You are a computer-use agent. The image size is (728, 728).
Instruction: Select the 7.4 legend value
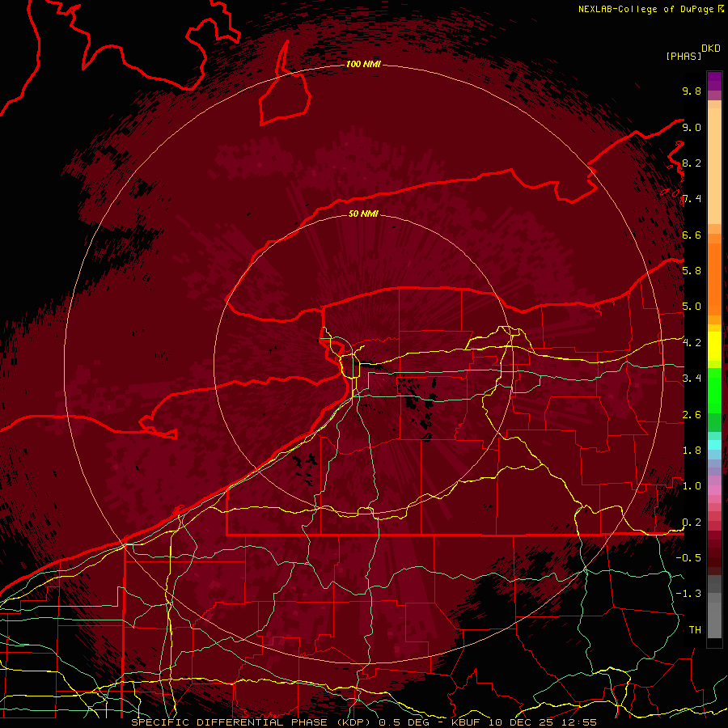692,199
